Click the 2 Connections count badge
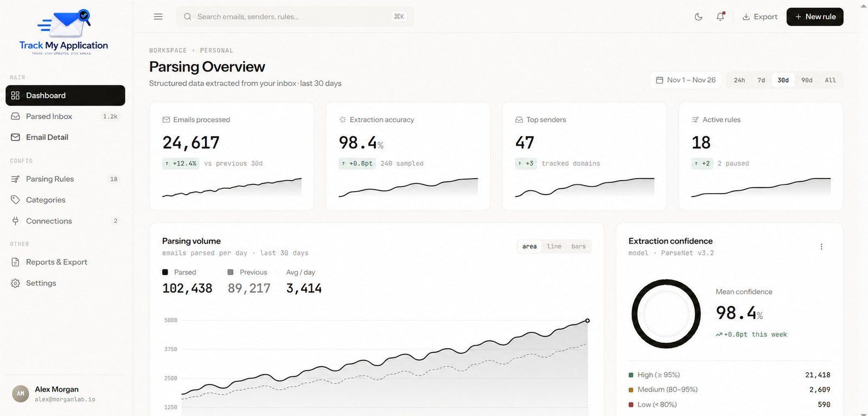This screenshot has width=868, height=416. 116,221
